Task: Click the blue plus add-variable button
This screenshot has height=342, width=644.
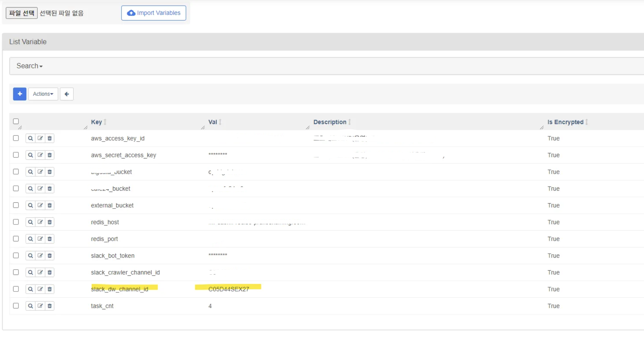Action: (20, 94)
